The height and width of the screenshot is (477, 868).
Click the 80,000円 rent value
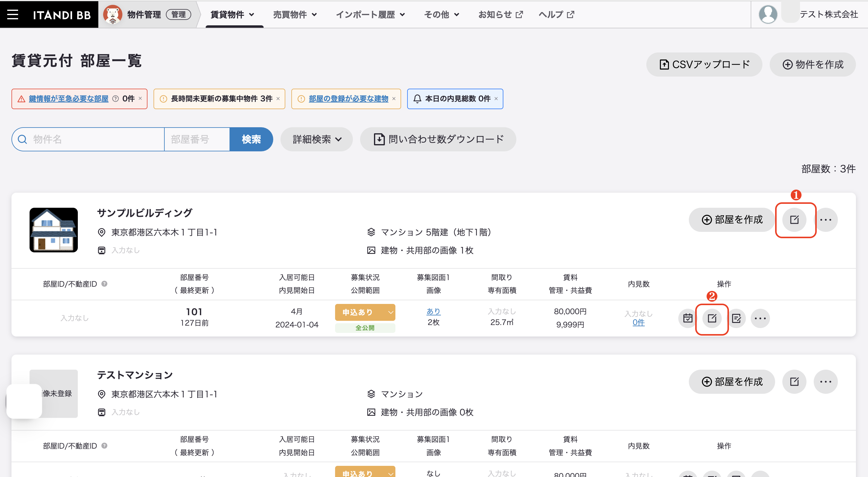570,311
